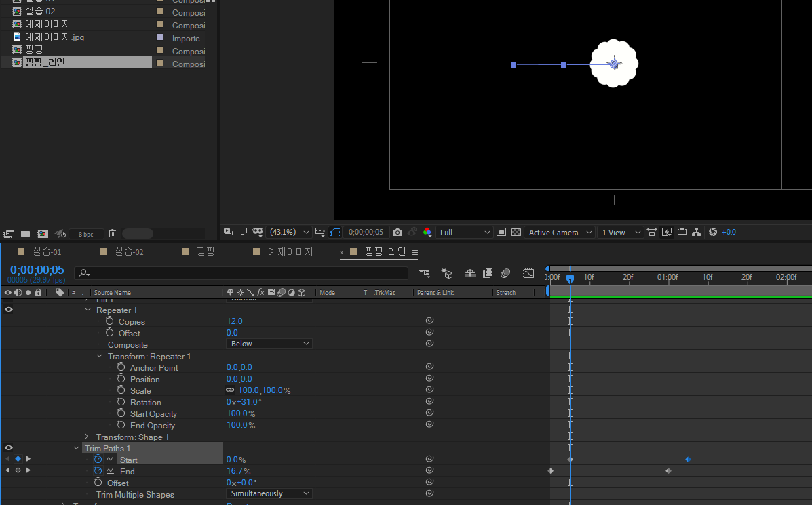Toggle the Start Opacity stopwatch

[121, 413]
